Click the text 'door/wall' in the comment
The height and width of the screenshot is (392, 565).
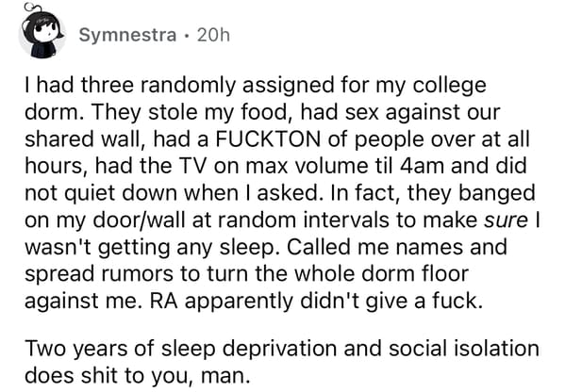click(x=140, y=220)
